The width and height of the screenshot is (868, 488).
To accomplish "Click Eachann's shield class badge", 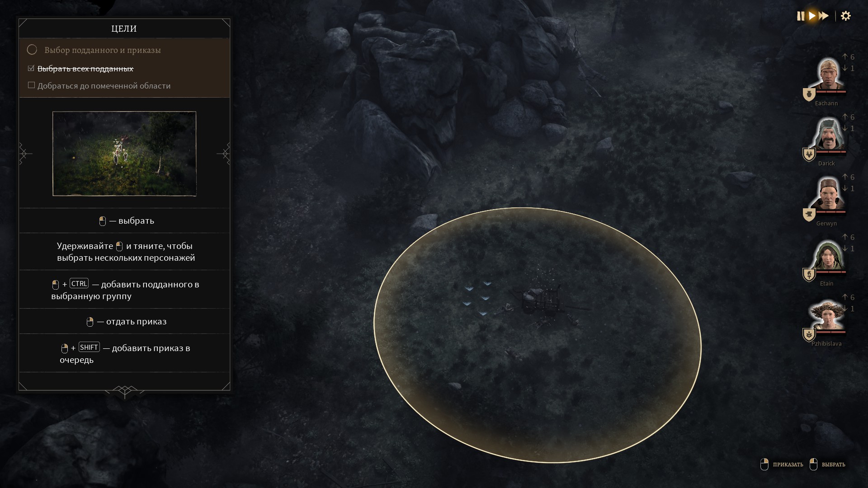I will click(x=809, y=94).
